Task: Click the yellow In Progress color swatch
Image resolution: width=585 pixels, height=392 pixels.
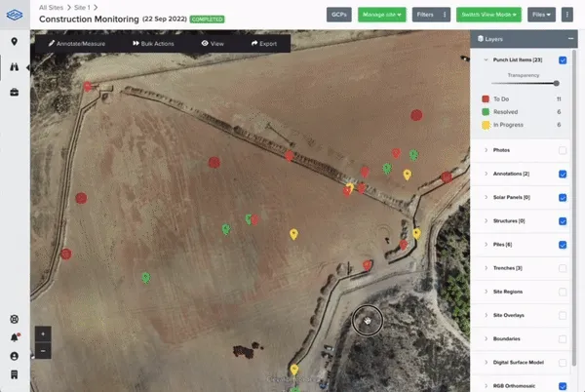Action: (x=486, y=125)
